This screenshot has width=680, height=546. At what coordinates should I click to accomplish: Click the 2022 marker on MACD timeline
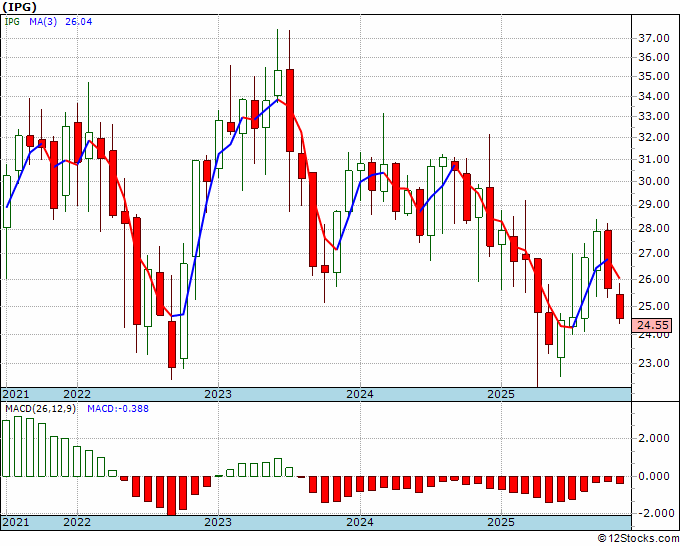point(77,522)
